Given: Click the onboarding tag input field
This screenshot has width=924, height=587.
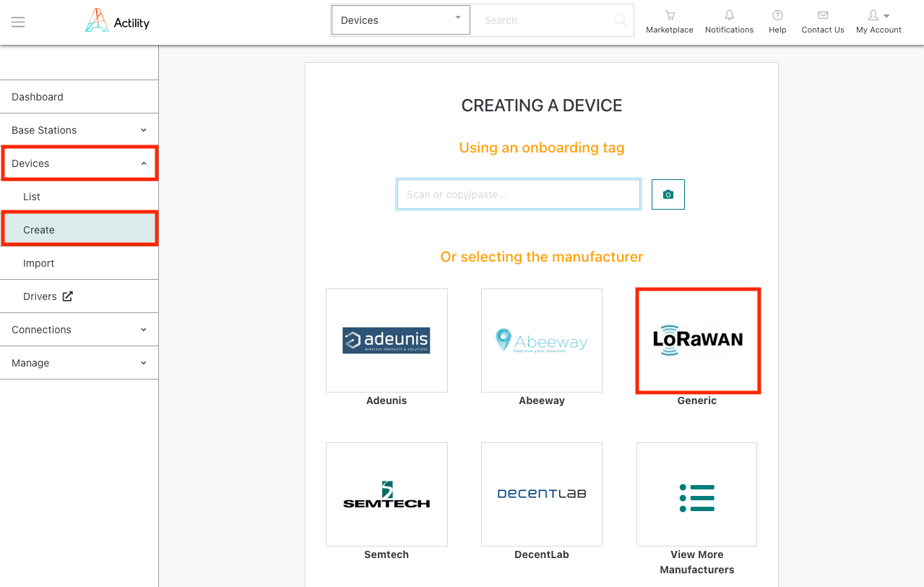Looking at the screenshot, I should tap(519, 194).
